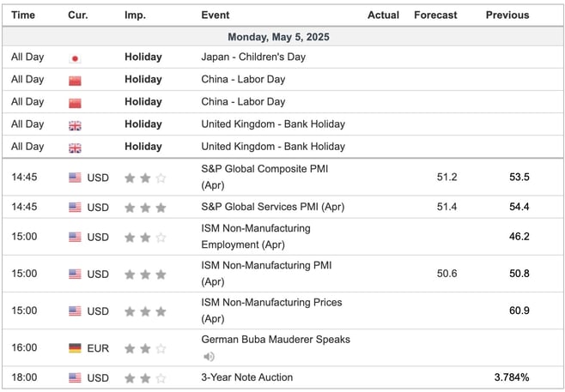Click USD label in S&P Global Services PMI row
The image size is (565, 392).
point(98,208)
